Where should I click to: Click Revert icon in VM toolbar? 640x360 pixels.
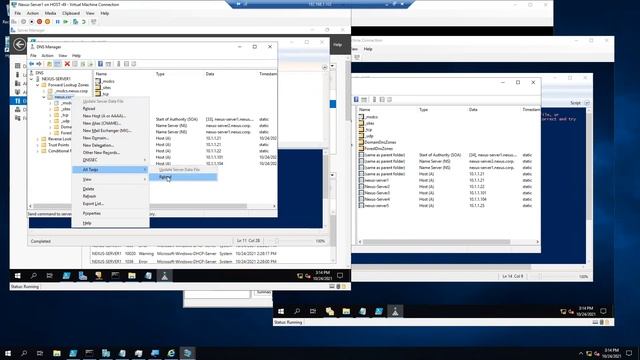click(x=84, y=22)
